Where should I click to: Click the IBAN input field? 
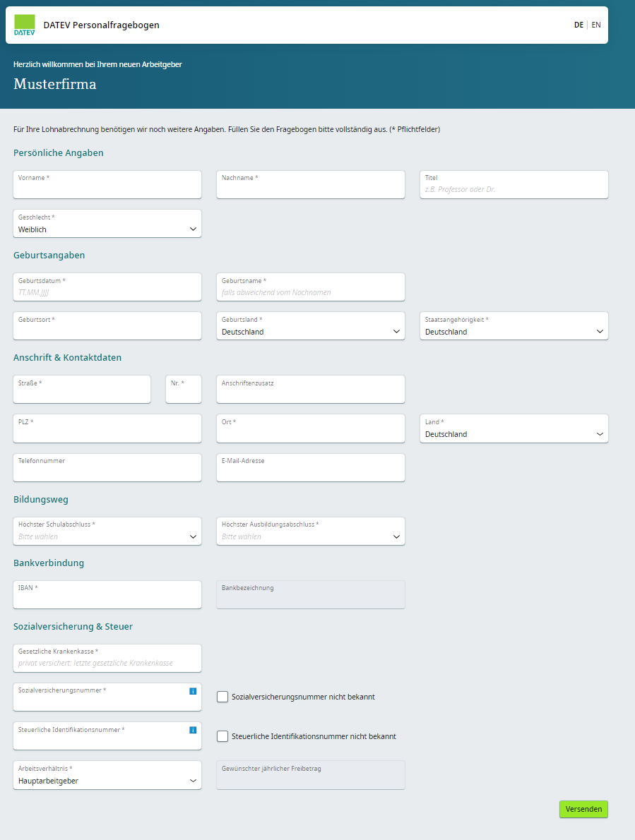[x=107, y=594]
